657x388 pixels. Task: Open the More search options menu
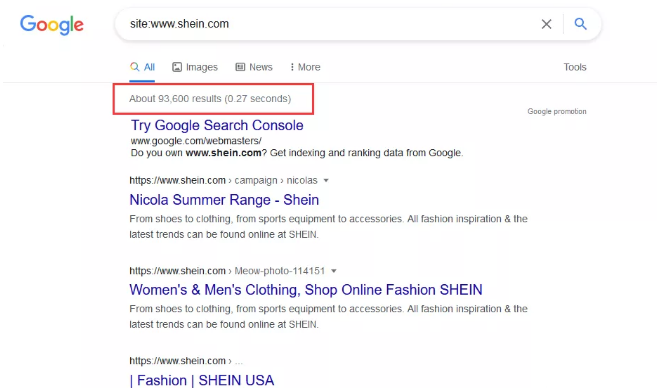pos(305,67)
